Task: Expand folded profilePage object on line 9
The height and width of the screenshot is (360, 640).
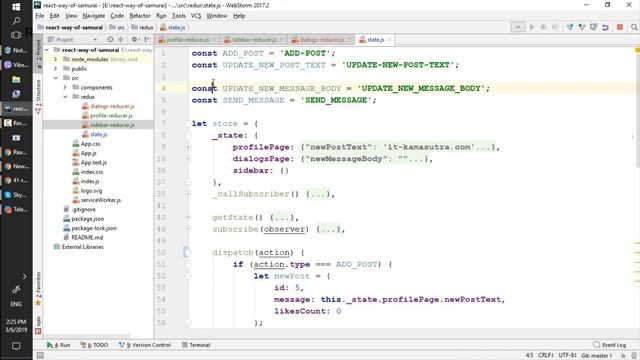Action: click(188, 147)
